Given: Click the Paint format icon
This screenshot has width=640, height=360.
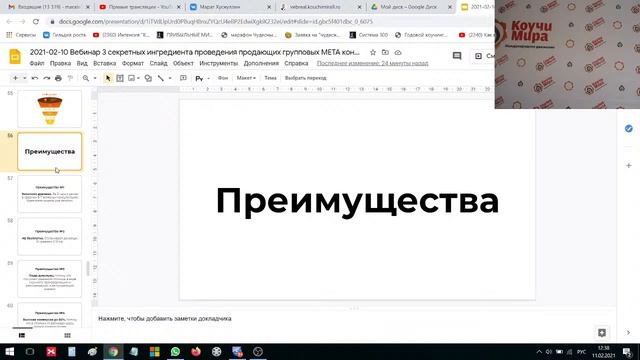Looking at the screenshot, I should pyautogui.click(x=70, y=78).
